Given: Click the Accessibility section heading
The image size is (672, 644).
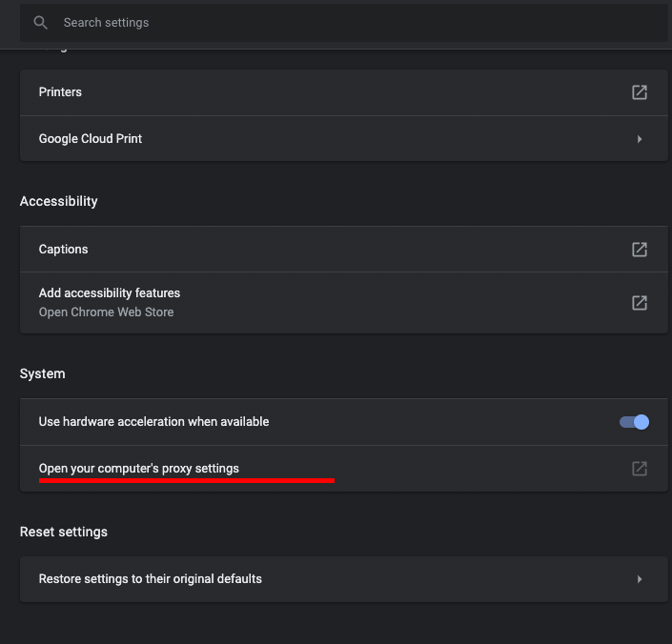Looking at the screenshot, I should coord(59,201).
